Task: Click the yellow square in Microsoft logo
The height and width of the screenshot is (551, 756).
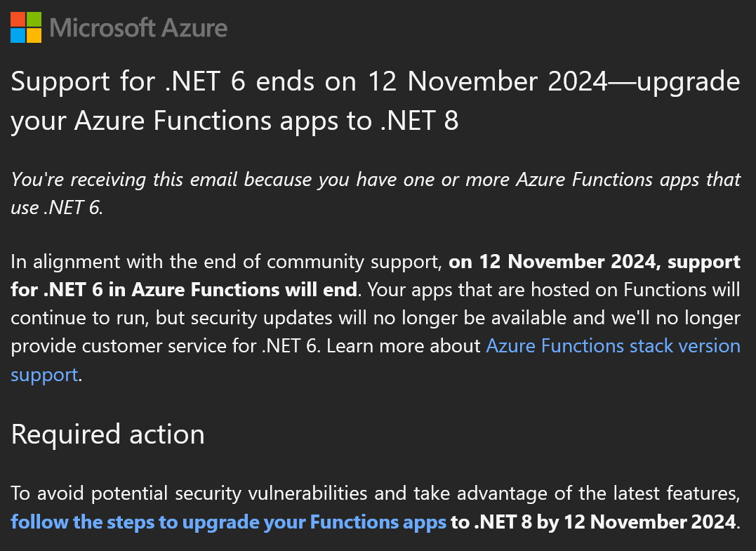Action: [34, 36]
